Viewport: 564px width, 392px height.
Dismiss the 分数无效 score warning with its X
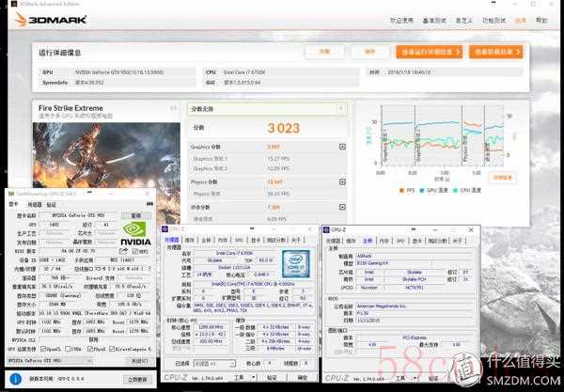340,109
